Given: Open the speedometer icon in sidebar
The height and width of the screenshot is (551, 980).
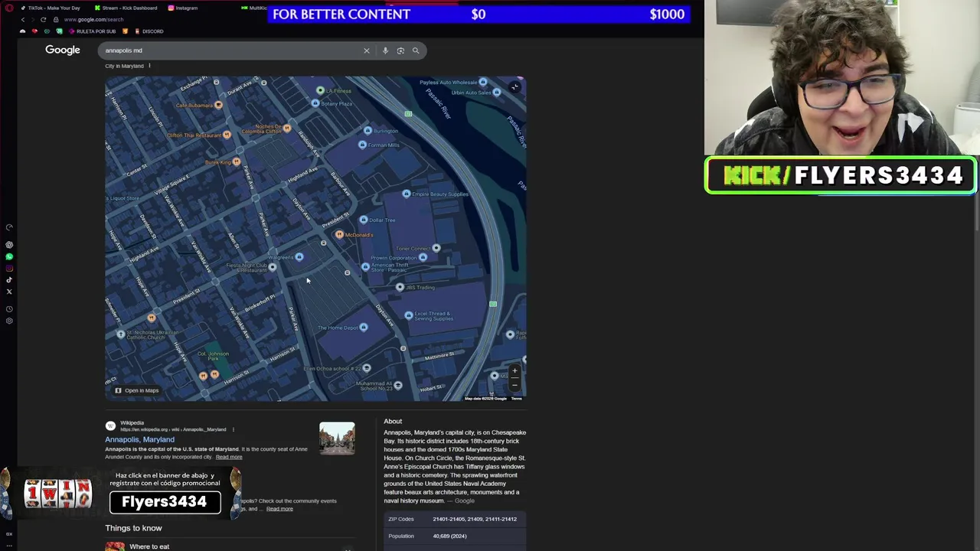Looking at the screenshot, I should point(9,227).
